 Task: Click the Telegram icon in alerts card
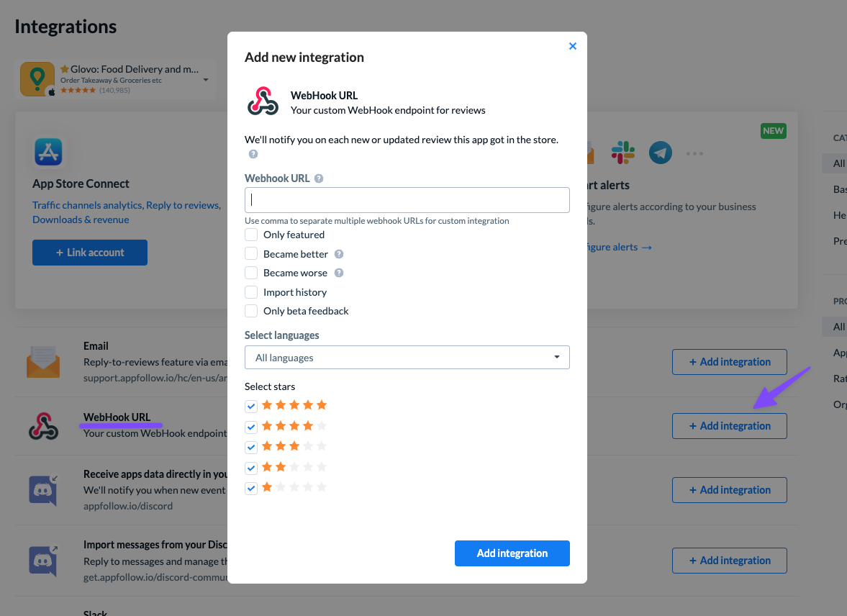660,153
